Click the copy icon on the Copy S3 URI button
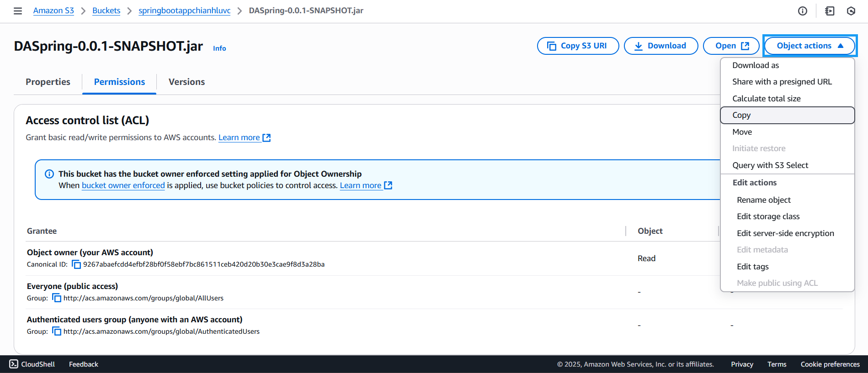The image size is (868, 373). coord(552,46)
